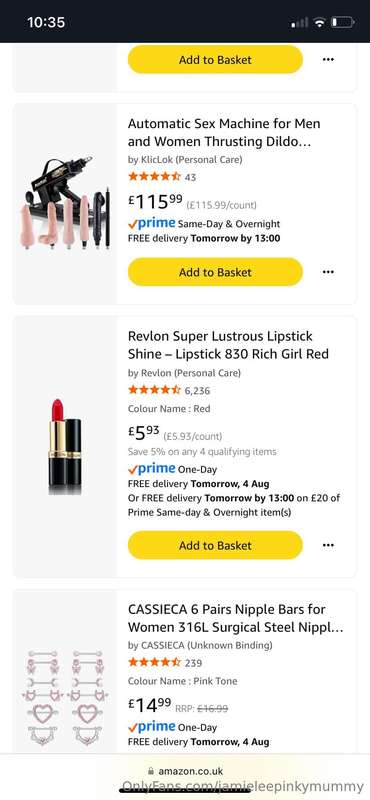Tap the padlock icon in address bar
Image resolution: width=370 pixels, height=800 pixels.
point(150,771)
